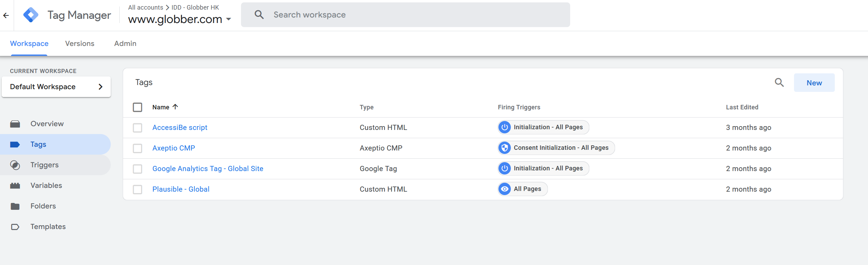Screen dimensions: 868x265
Task: Open Folders in the sidebar
Action: (x=55, y=206)
